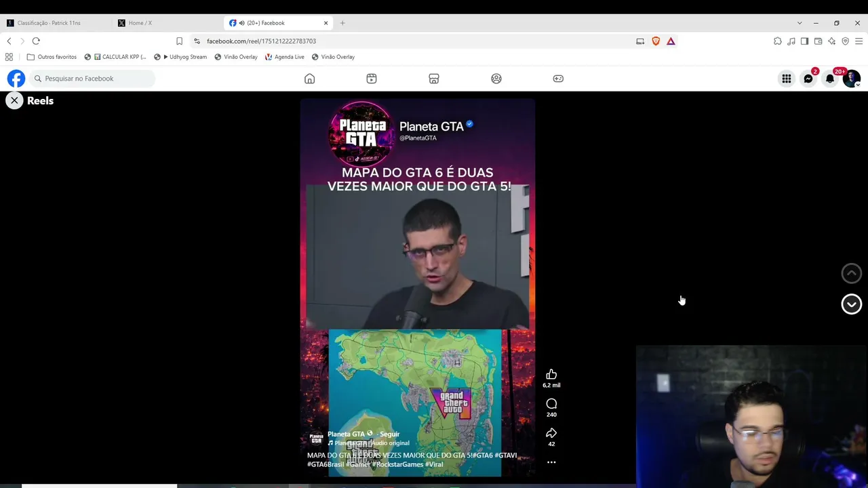Viewport: 868px width, 488px height.
Task: Close the Reels viewer
Action: pyautogui.click(x=14, y=100)
